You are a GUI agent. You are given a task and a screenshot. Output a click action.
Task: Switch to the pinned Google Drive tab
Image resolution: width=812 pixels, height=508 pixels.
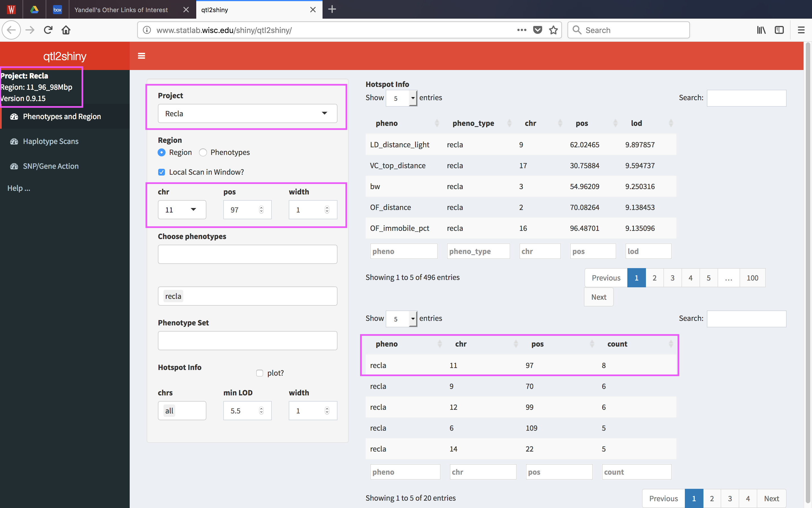tap(34, 9)
